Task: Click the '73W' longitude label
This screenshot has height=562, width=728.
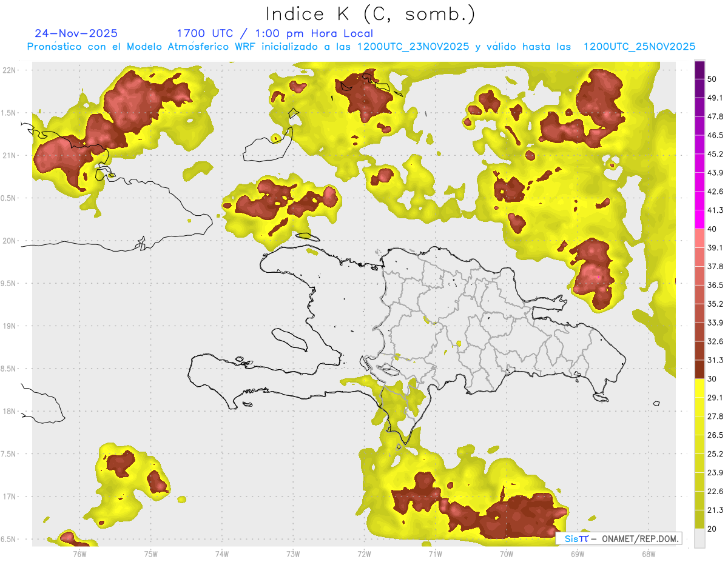Action: click(x=293, y=554)
